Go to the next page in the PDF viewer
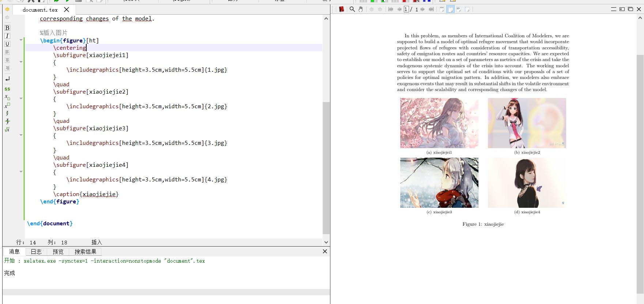Screen dimensions: 644x304 [x=423, y=9]
